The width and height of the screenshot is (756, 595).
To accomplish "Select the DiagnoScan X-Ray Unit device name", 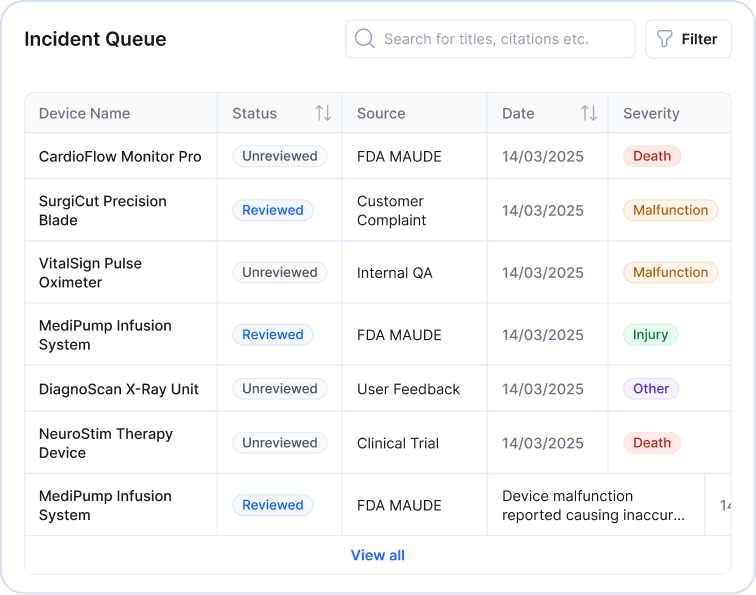I will (119, 389).
